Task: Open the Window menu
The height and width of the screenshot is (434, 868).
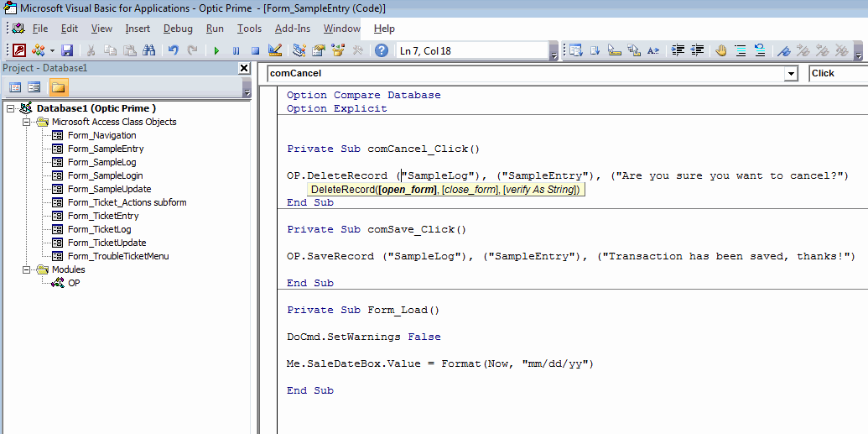Action: coord(341,29)
